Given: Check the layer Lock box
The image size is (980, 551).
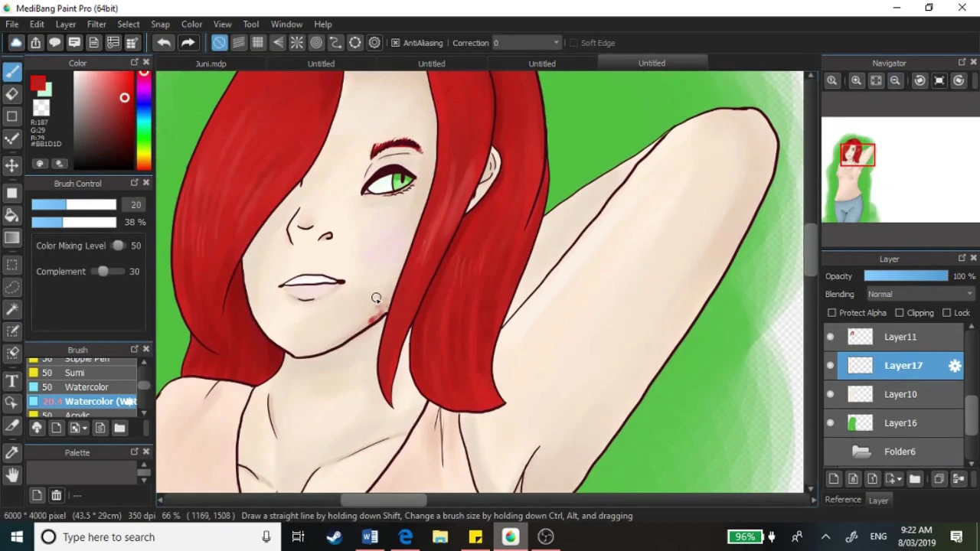Looking at the screenshot, I should pyautogui.click(x=947, y=313).
